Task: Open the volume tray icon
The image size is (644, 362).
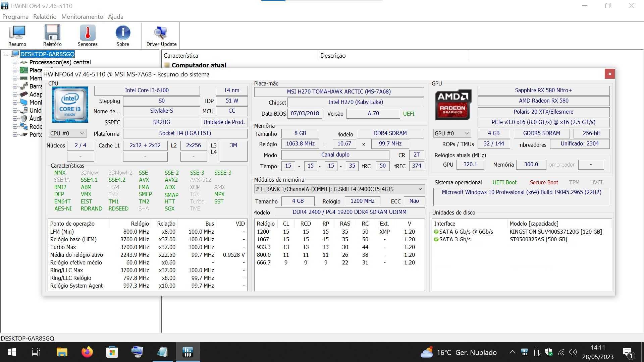Action: [x=573, y=352]
